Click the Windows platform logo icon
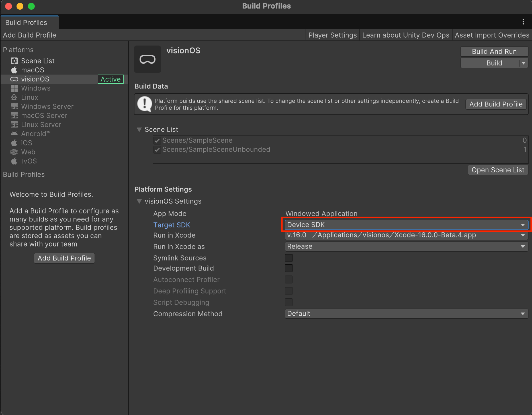This screenshot has width=532, height=415. [14, 88]
